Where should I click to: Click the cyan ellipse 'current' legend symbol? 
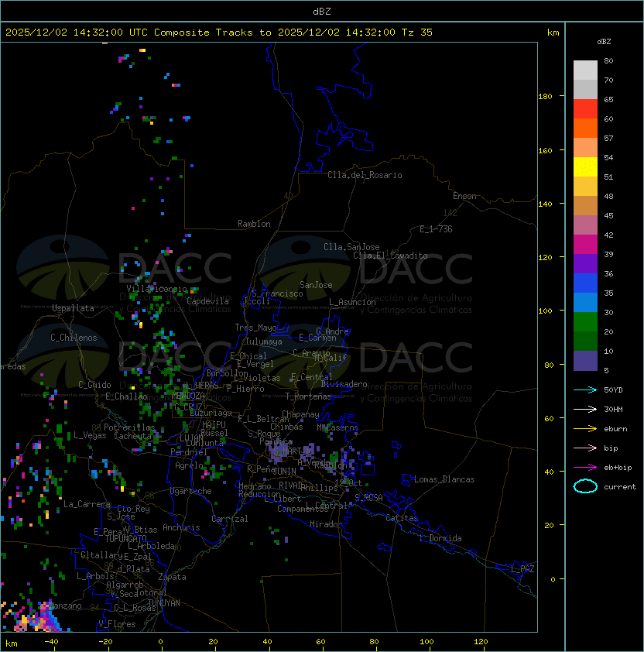(x=585, y=486)
